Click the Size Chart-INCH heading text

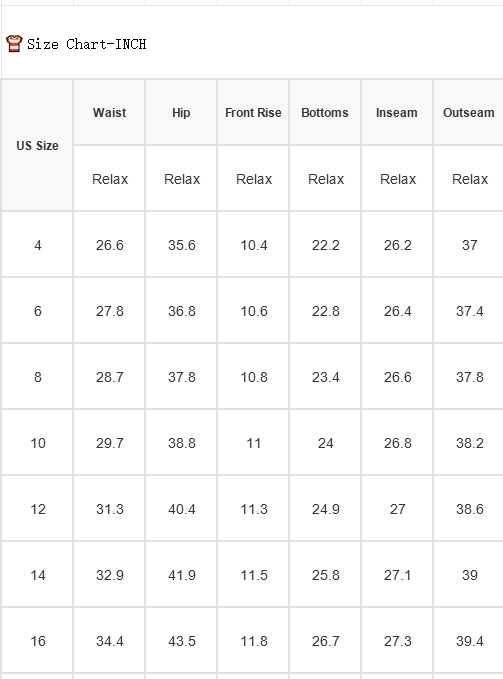click(87, 44)
